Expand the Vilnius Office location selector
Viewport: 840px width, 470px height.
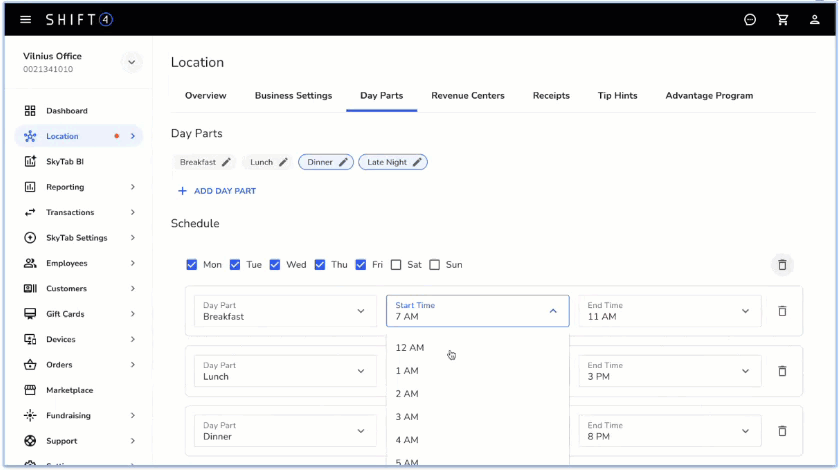(132, 62)
